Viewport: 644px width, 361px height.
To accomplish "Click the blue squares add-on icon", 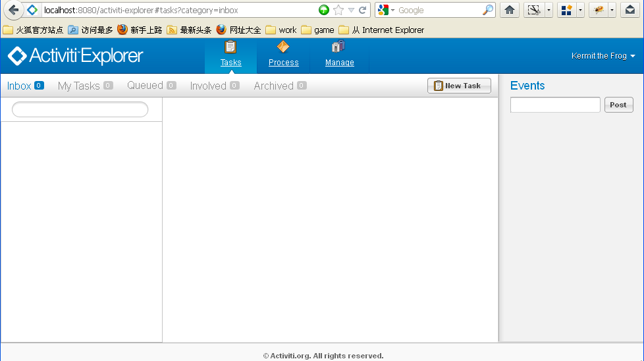I will point(567,10).
